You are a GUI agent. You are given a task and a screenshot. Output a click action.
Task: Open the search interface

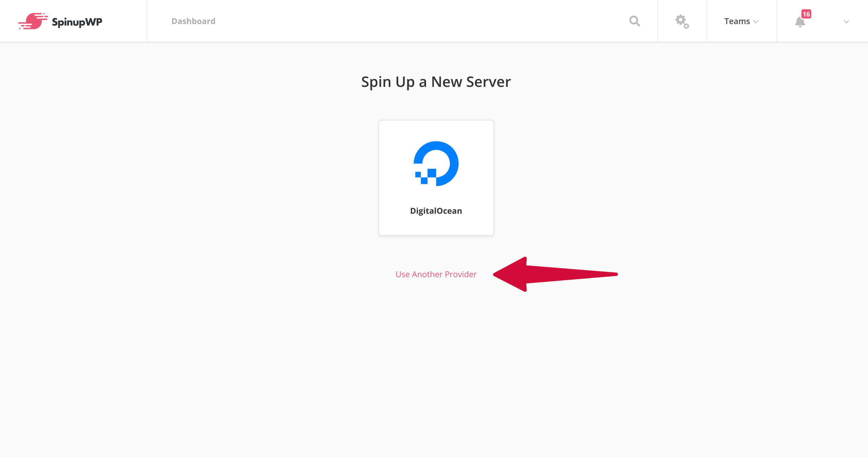(634, 21)
